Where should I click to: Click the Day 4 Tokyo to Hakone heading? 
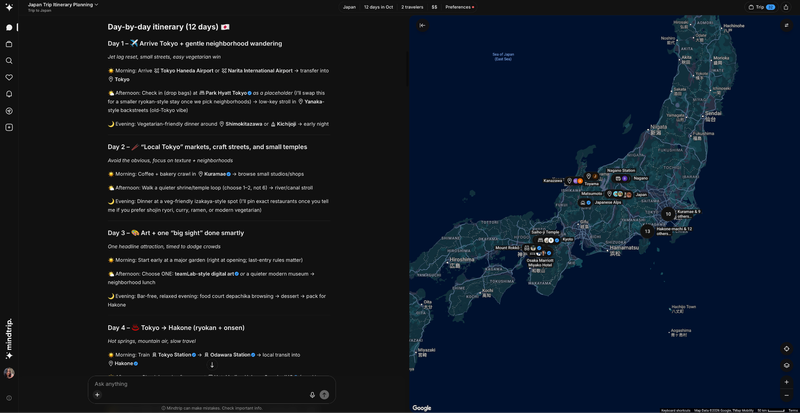coord(176,328)
